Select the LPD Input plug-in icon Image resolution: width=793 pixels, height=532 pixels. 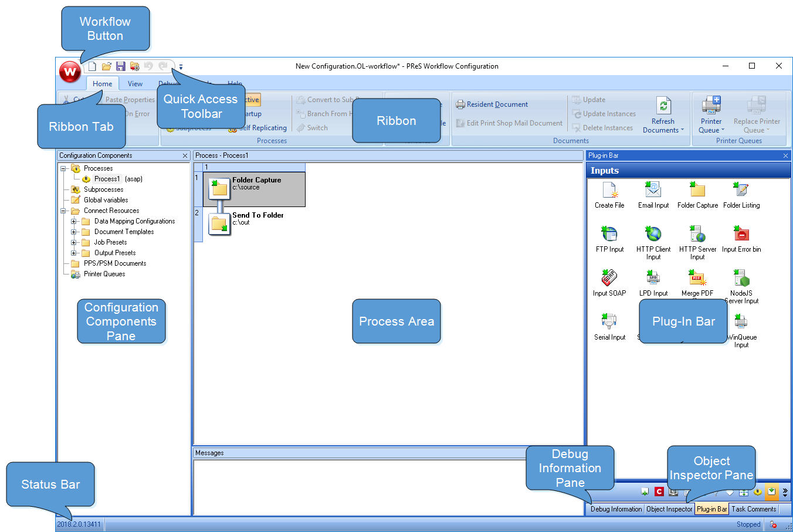click(x=653, y=283)
